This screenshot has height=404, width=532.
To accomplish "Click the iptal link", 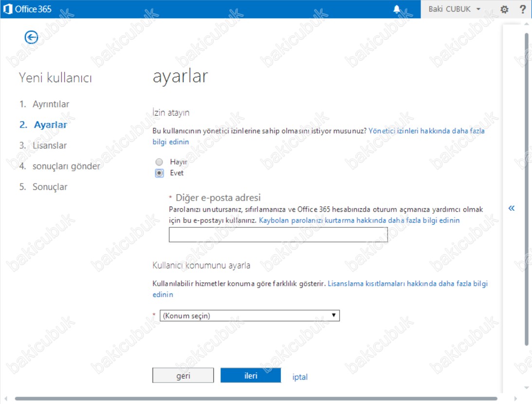I will pos(300,377).
